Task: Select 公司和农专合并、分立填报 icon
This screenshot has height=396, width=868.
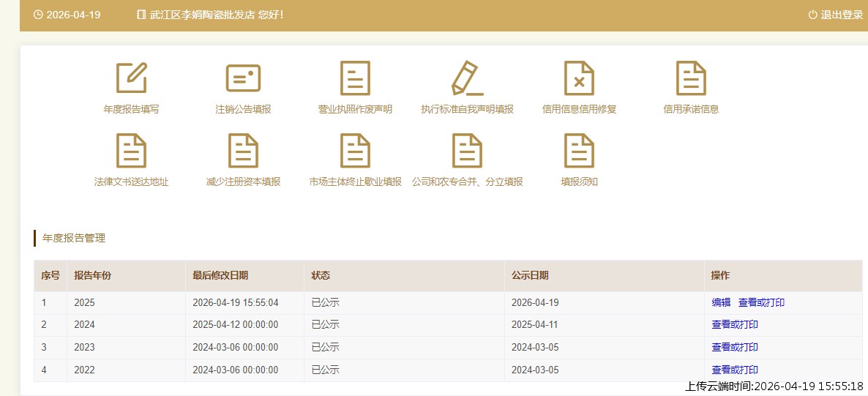Action: tap(467, 151)
